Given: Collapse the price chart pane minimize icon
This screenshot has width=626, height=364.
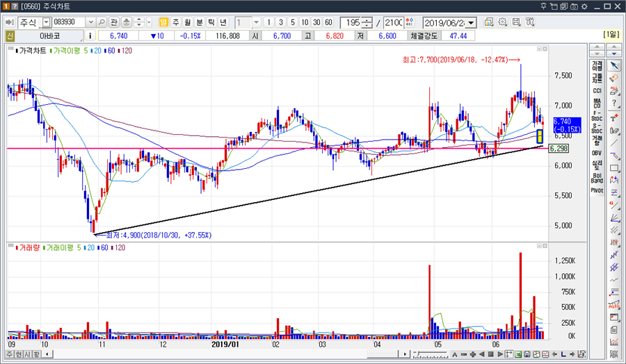Looking at the screenshot, I should [x=539, y=49].
